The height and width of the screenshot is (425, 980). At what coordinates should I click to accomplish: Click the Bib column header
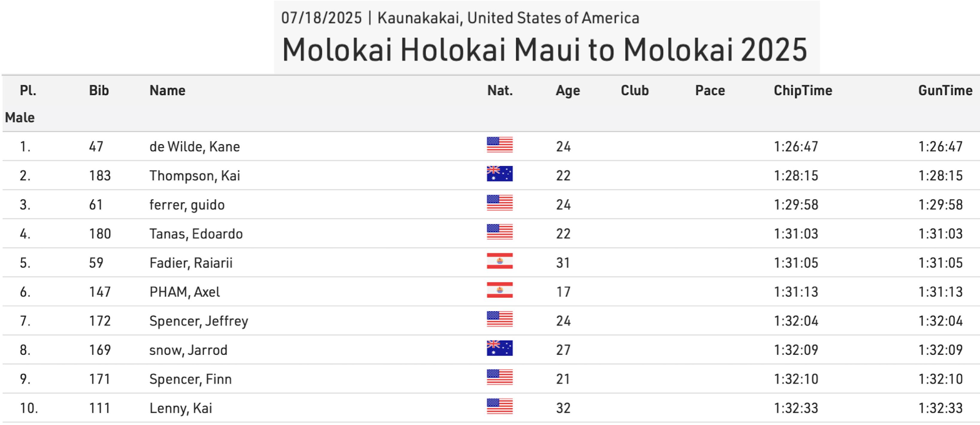tap(99, 91)
